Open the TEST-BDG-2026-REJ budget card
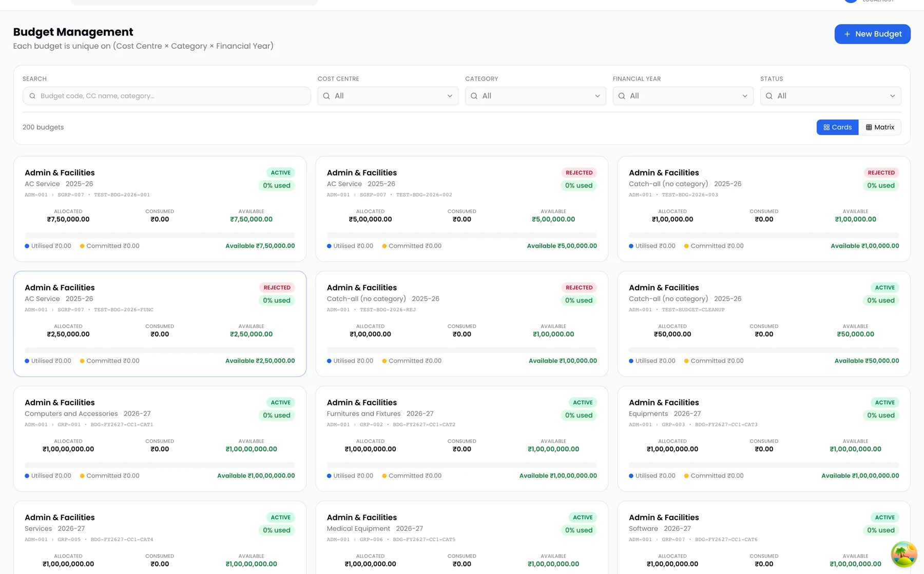924x574 pixels. point(461,324)
